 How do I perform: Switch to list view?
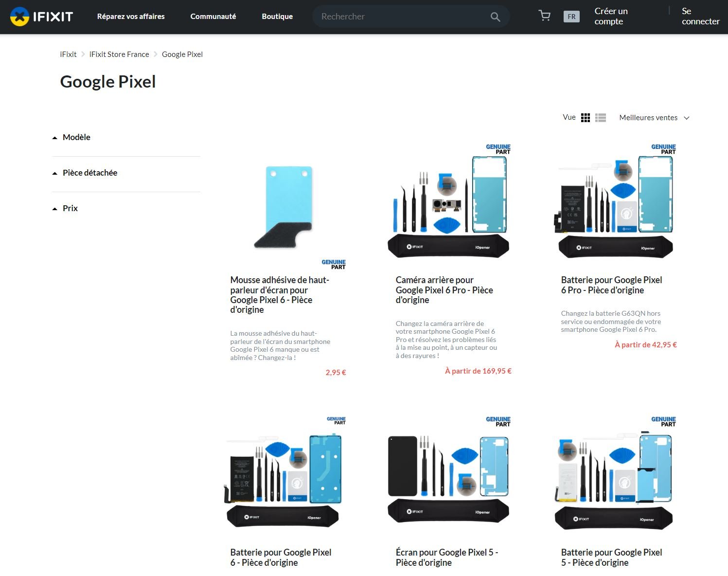coord(601,118)
